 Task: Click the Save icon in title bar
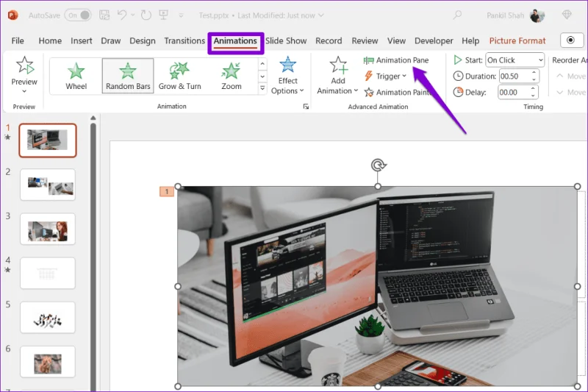104,15
